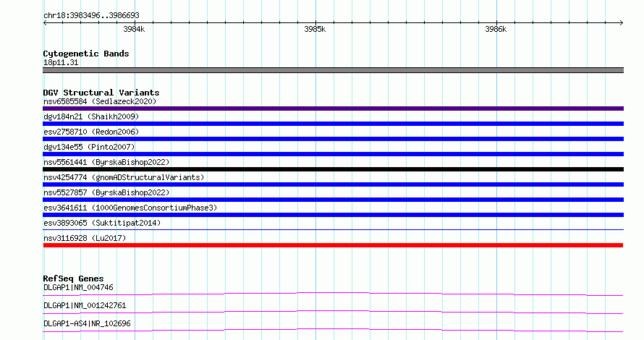
Task: Select the purple nsv6585584 variant bar
Action: click(x=333, y=109)
